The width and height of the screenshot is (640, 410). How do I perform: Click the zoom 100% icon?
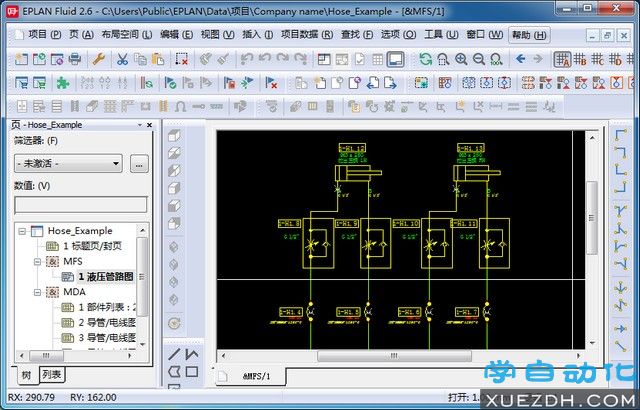pos(496,60)
